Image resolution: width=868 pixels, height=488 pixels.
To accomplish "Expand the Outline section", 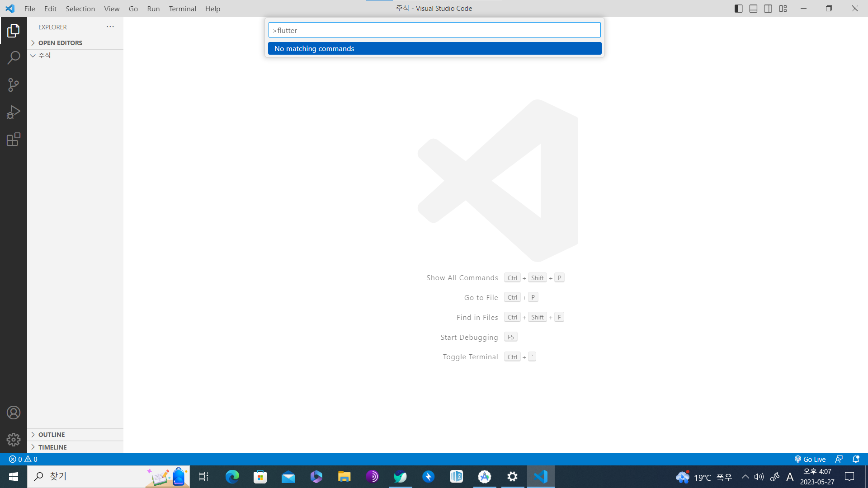I will point(75,435).
